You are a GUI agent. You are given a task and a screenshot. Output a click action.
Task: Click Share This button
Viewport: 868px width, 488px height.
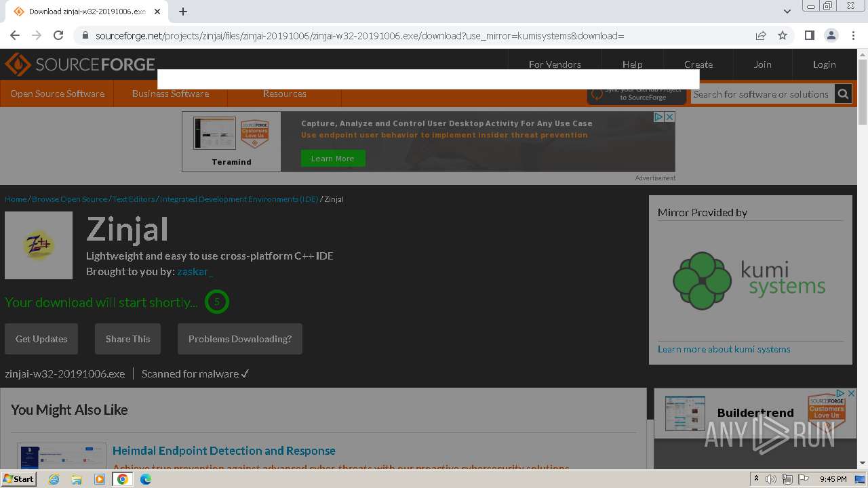coord(127,339)
